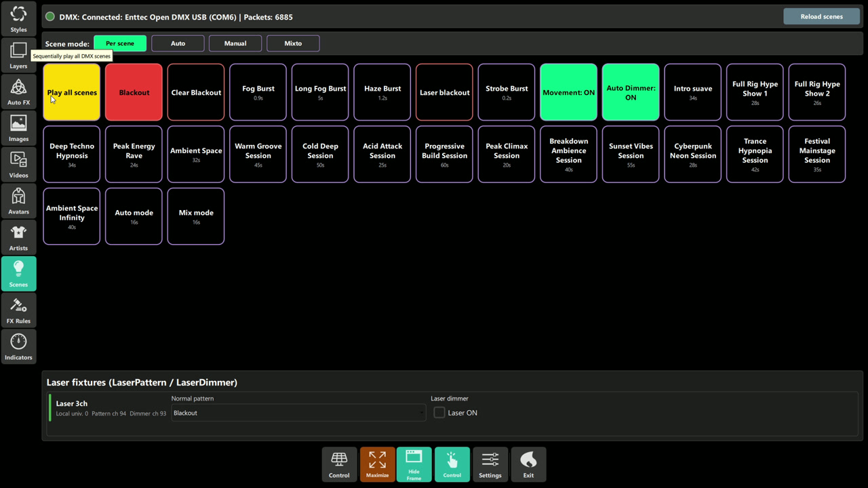Trigger the Haze Burst scene

[382, 92]
